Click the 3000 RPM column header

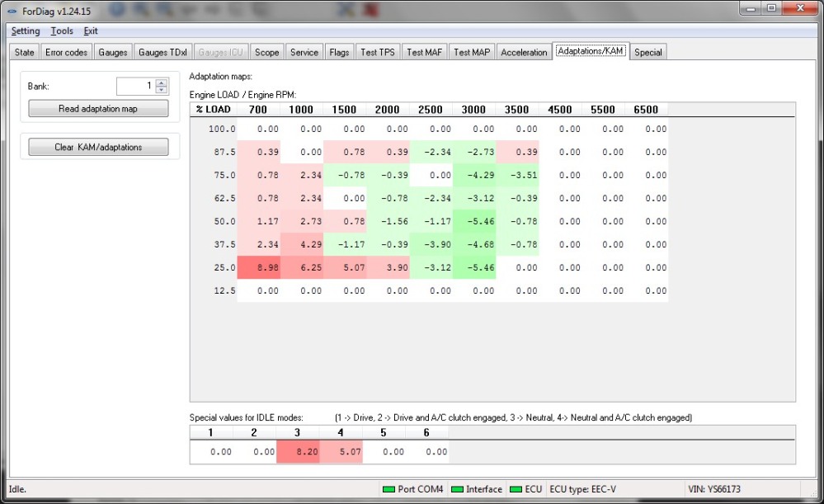(473, 110)
